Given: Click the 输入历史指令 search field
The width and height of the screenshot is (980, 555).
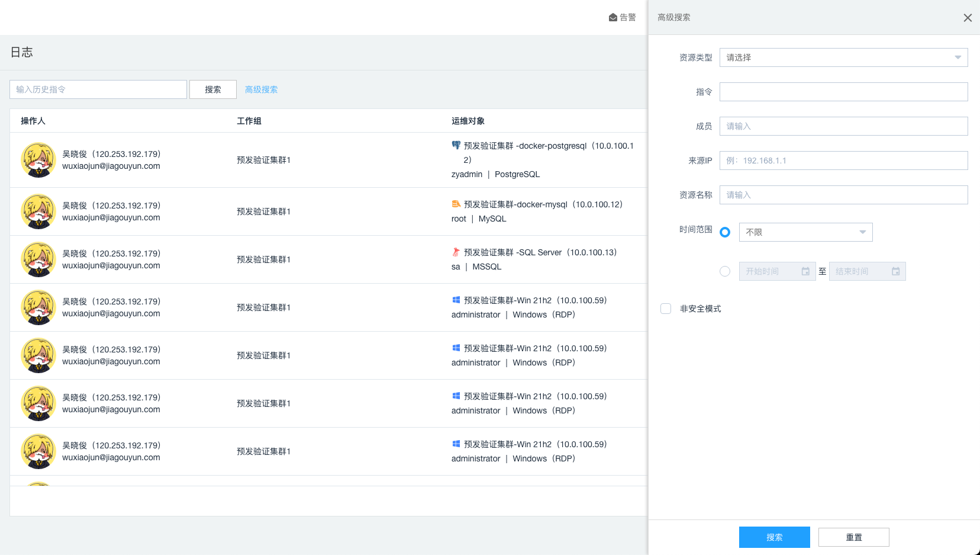Looking at the screenshot, I should coord(98,89).
